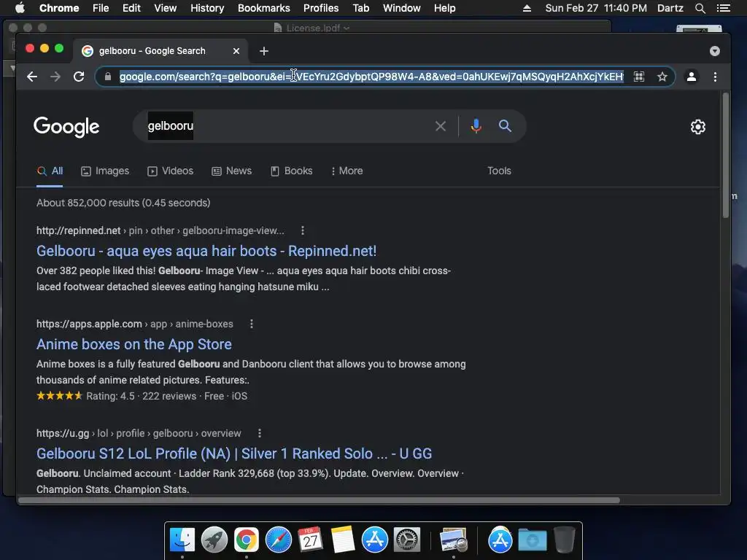Open the Bookmarks menu

click(x=264, y=8)
